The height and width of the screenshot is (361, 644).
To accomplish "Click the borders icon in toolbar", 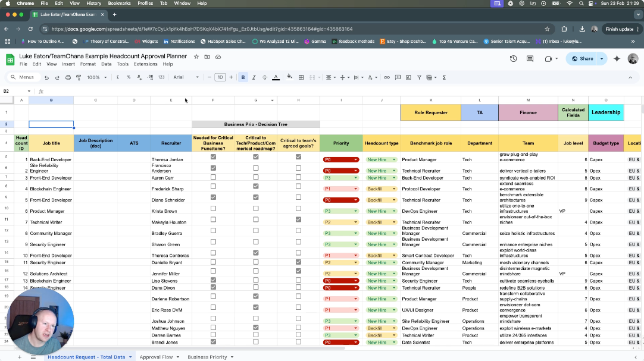I will point(301,77).
